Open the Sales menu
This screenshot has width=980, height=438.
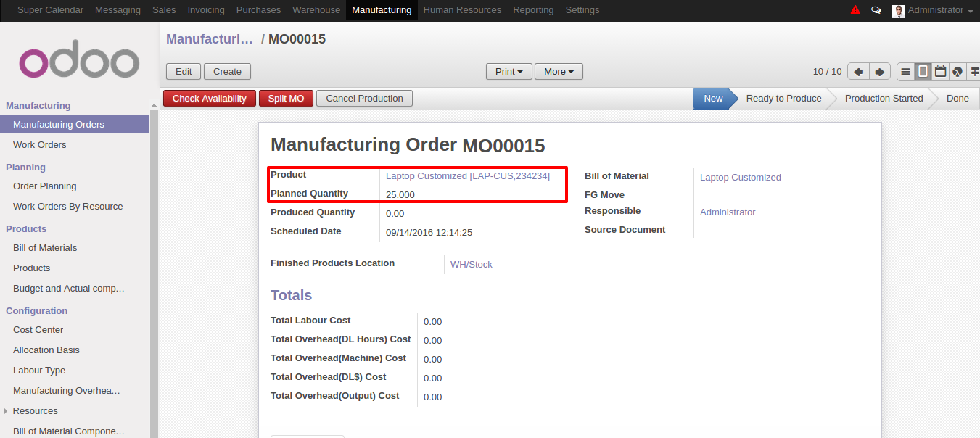pyautogui.click(x=164, y=10)
